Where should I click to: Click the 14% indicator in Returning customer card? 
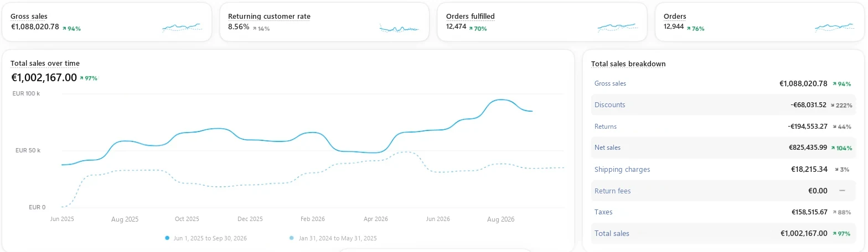(x=261, y=28)
